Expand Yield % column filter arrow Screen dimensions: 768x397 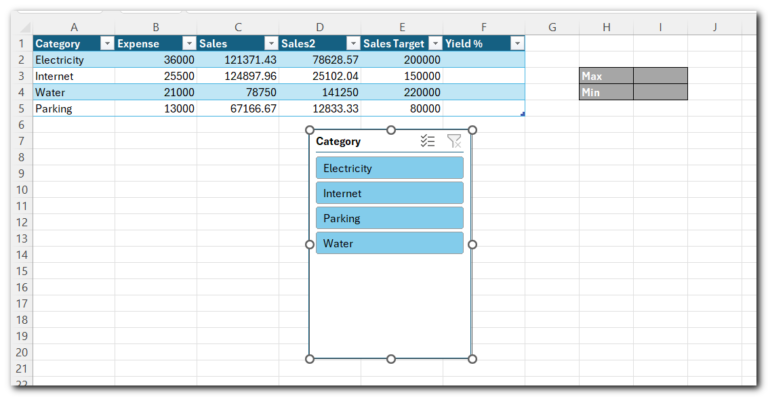517,44
